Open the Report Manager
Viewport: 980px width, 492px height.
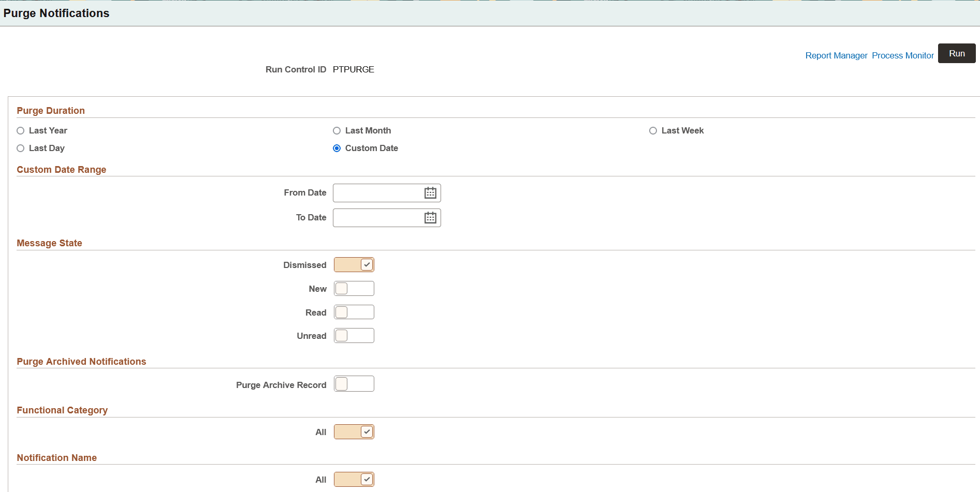[x=836, y=55]
